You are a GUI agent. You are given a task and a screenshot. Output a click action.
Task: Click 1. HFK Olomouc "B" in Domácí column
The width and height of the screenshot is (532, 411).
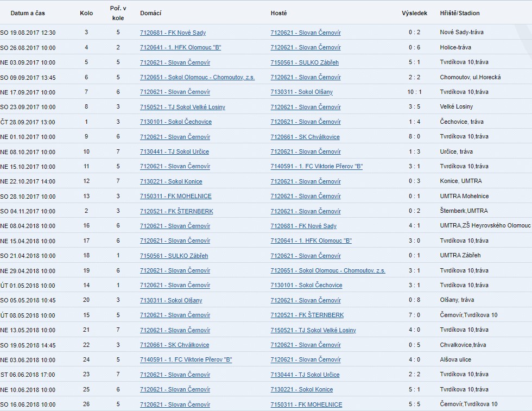[180, 48]
